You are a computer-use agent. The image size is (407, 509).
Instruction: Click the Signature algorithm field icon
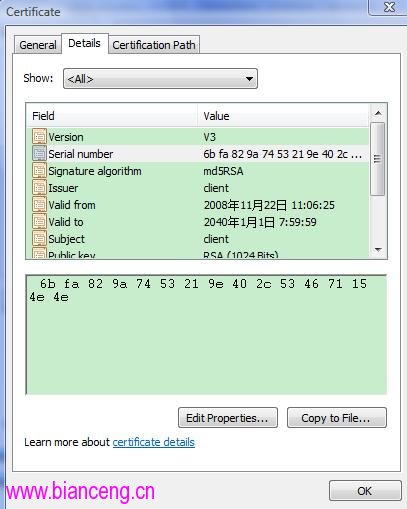[x=39, y=171]
